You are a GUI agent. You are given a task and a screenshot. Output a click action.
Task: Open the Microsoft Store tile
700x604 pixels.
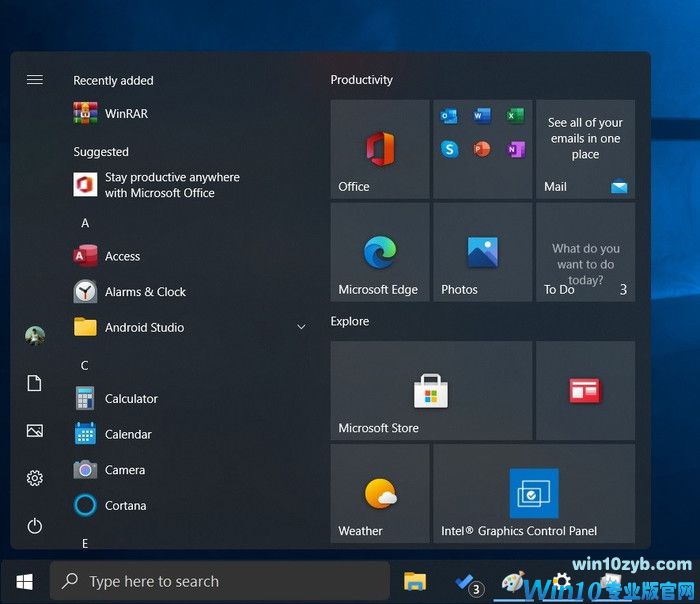coord(431,390)
